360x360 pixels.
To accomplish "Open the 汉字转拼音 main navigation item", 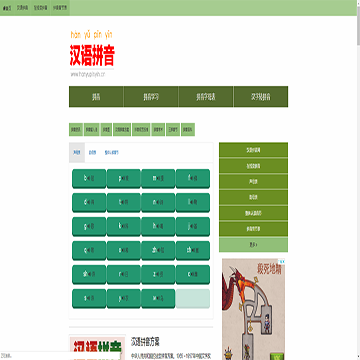I will [261, 97].
